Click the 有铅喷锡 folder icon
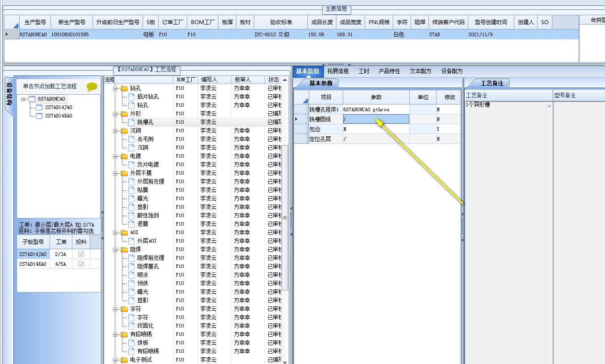 click(124, 335)
